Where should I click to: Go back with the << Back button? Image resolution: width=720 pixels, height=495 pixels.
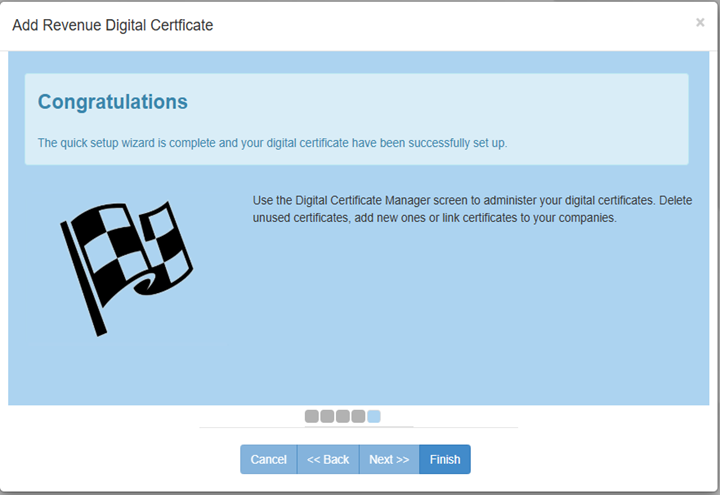[328, 459]
